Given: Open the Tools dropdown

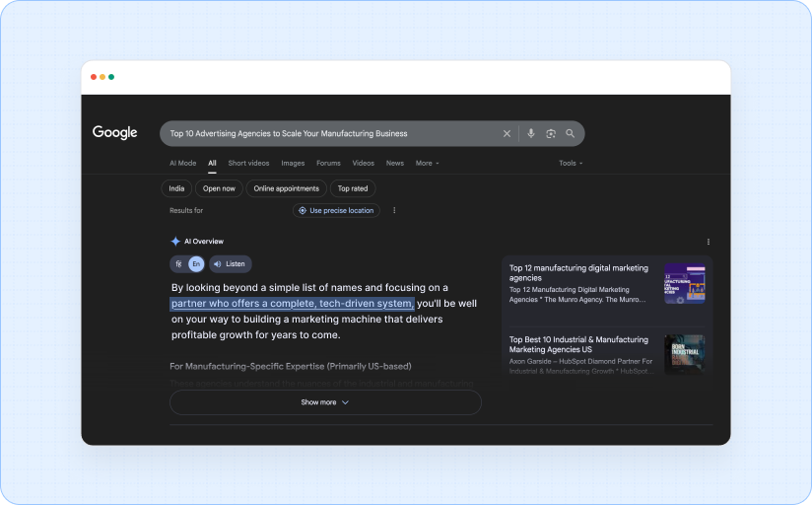Looking at the screenshot, I should (571, 163).
